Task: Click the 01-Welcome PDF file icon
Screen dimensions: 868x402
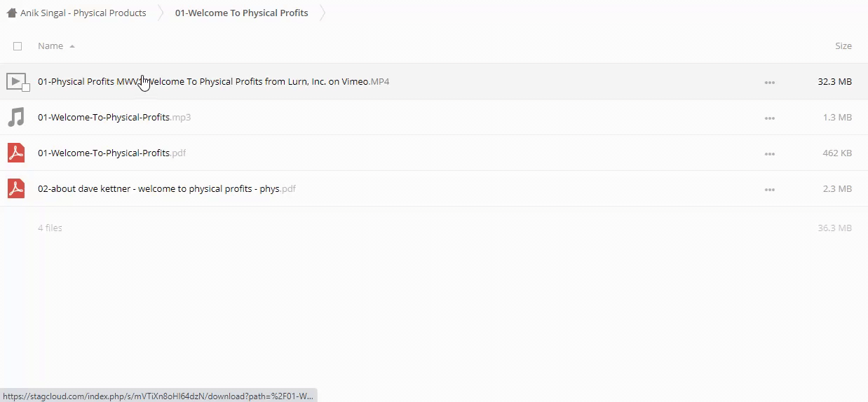Action: point(16,153)
